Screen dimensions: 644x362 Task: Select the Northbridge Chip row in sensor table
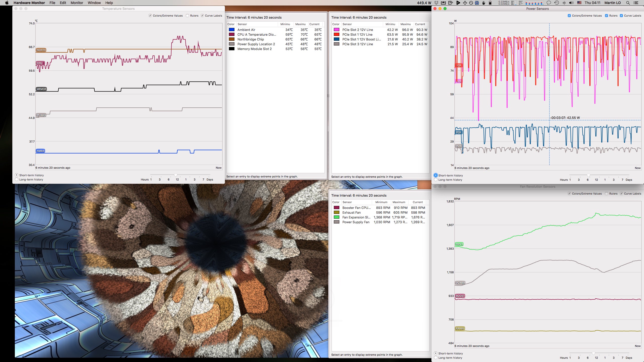click(251, 39)
